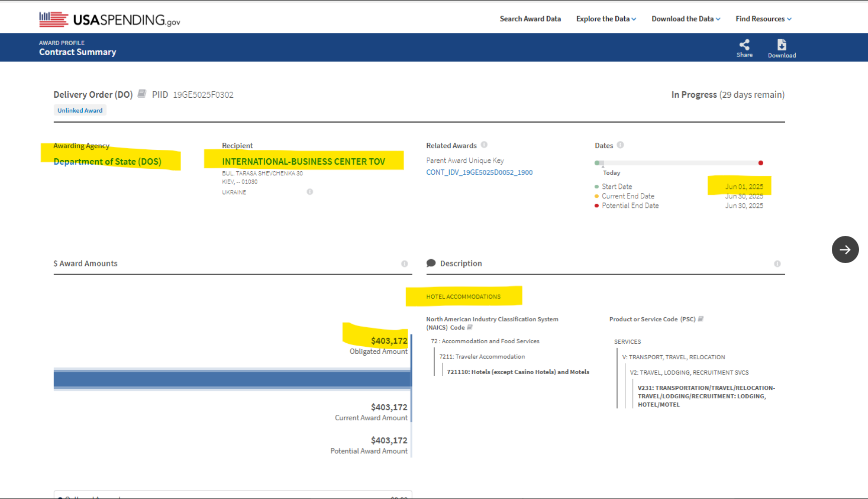Viewport: 868px width, 499px height.
Task: Click the KIEV, -- 01030 address line
Action: click(x=240, y=182)
